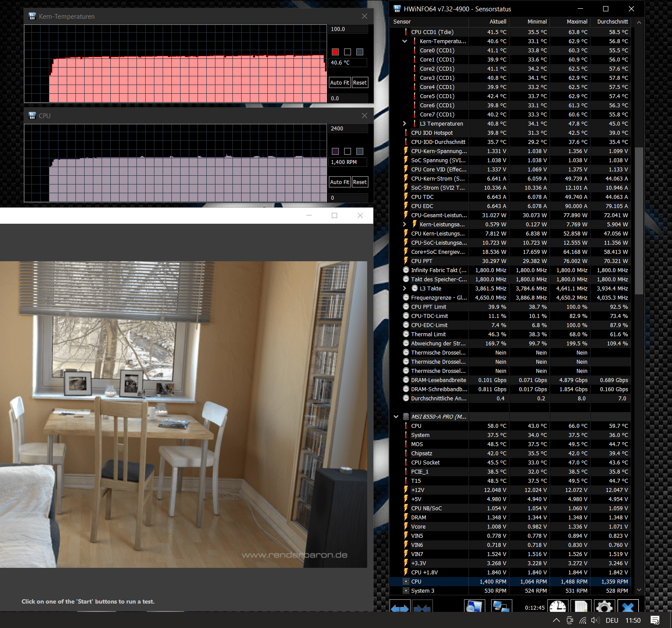Click Minimal column header
This screenshot has width=672, height=628.
coord(529,21)
